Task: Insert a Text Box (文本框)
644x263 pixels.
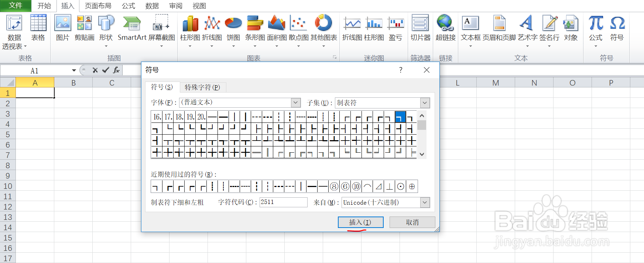Action: pos(471,31)
